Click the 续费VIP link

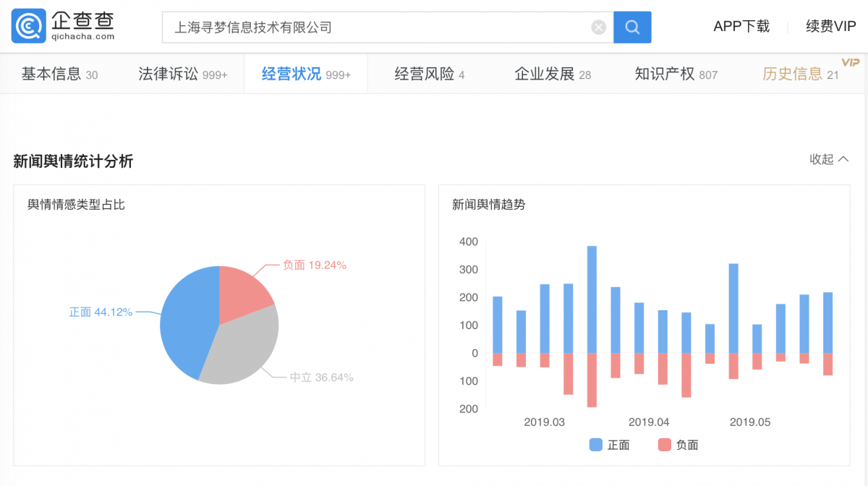click(x=831, y=27)
